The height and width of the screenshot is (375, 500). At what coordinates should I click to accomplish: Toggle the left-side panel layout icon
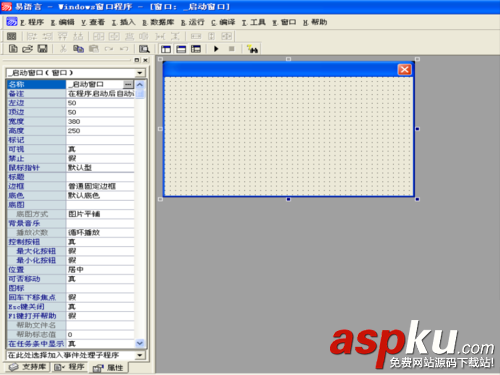166,49
